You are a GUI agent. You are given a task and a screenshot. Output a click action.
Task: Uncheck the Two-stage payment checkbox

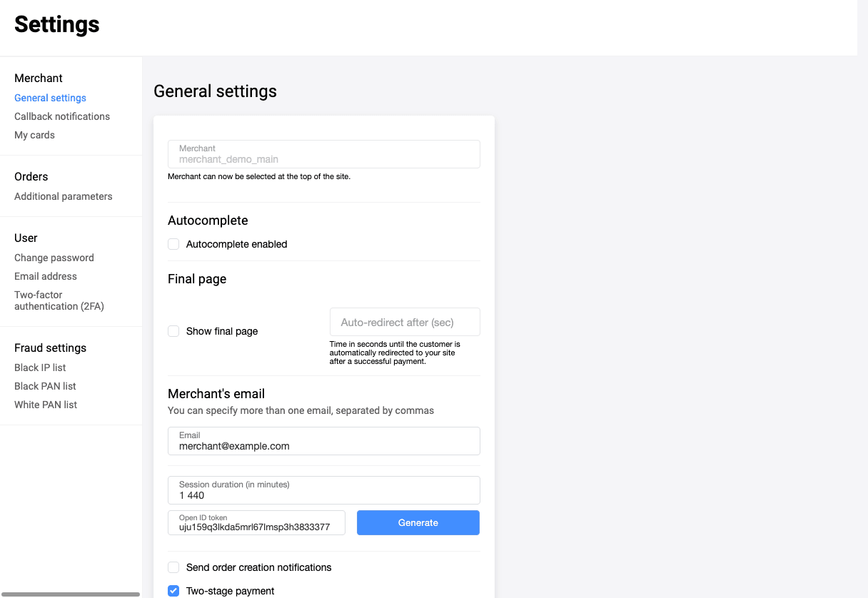coord(173,591)
